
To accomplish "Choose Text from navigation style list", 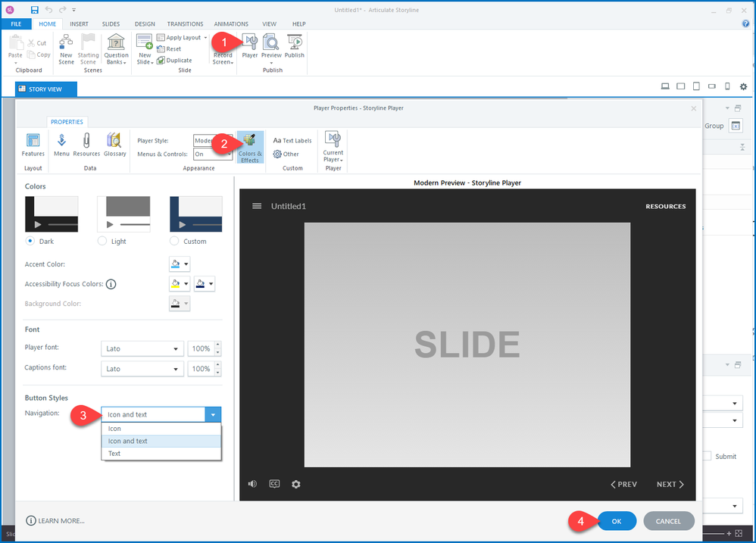I will click(x=114, y=454).
